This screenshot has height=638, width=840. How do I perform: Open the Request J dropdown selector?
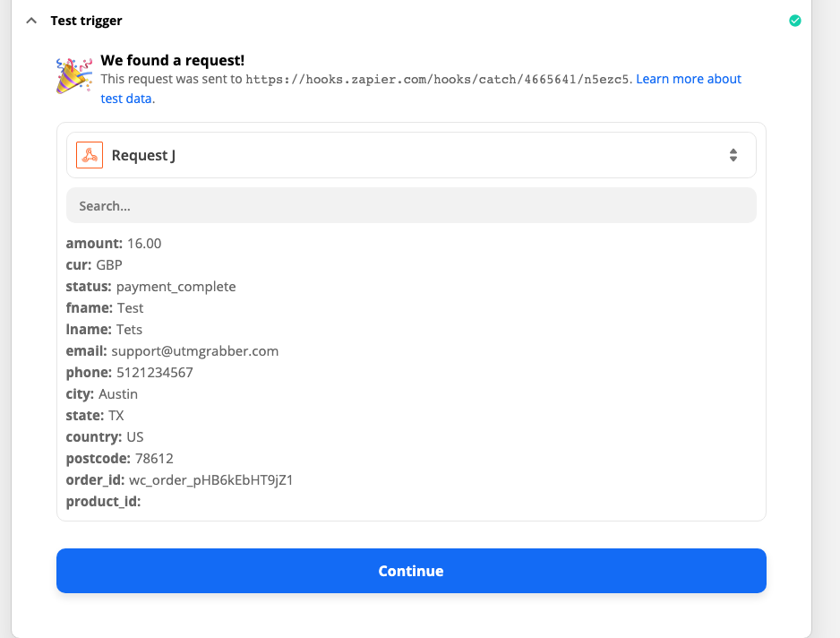click(411, 155)
